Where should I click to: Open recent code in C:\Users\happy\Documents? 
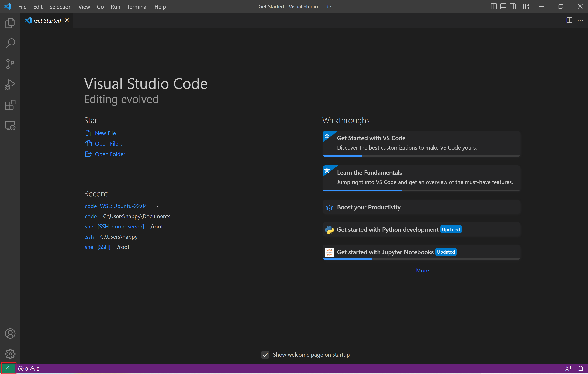91,216
